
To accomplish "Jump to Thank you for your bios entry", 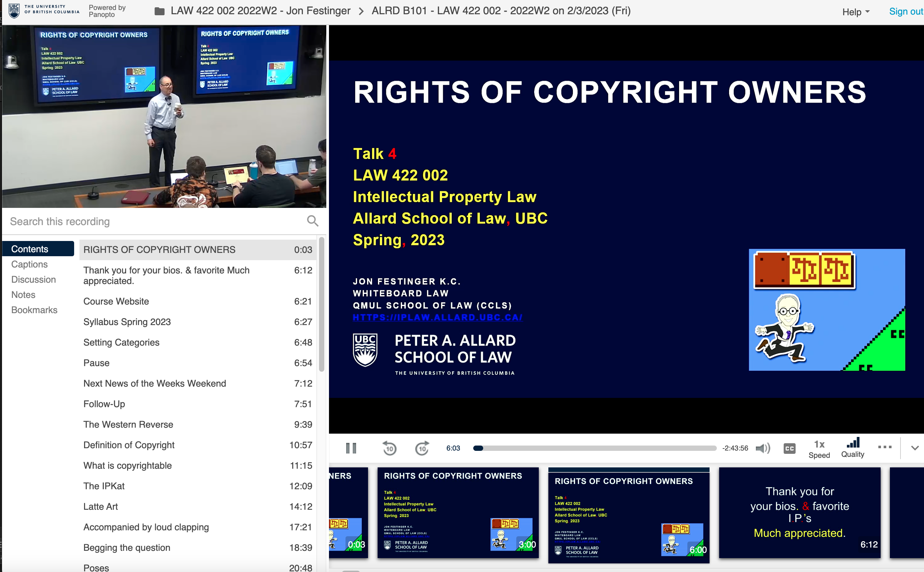I will [x=198, y=275].
